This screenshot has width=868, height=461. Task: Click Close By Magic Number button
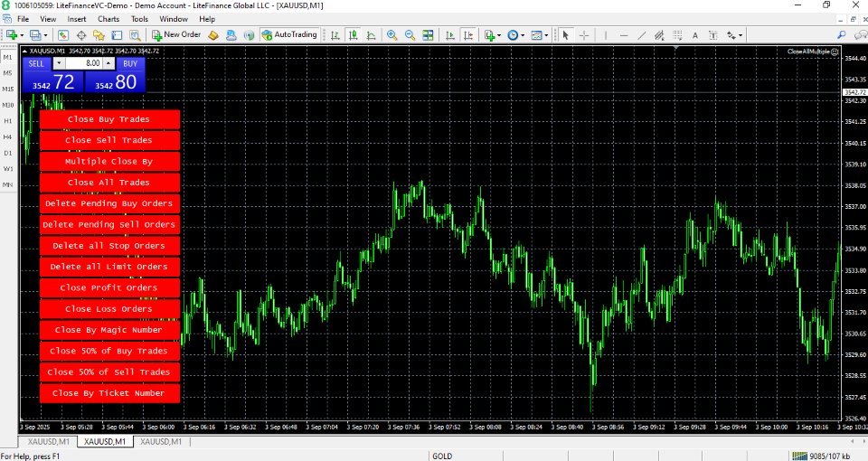(109, 330)
